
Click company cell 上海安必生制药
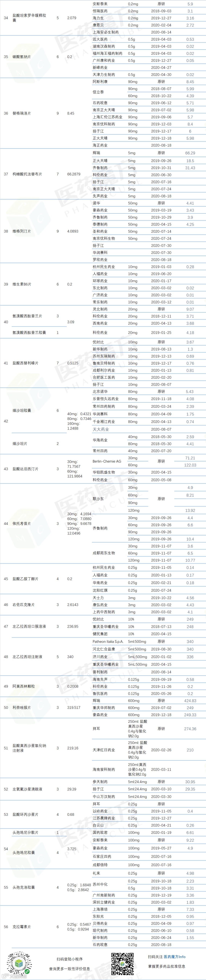pos(106,32)
